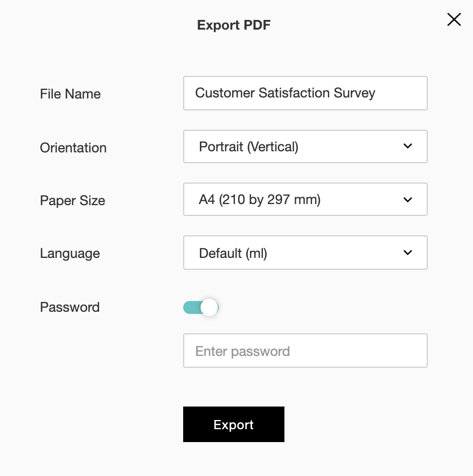473x476 pixels.
Task: Open the Paper Size dropdown
Action: tap(305, 200)
